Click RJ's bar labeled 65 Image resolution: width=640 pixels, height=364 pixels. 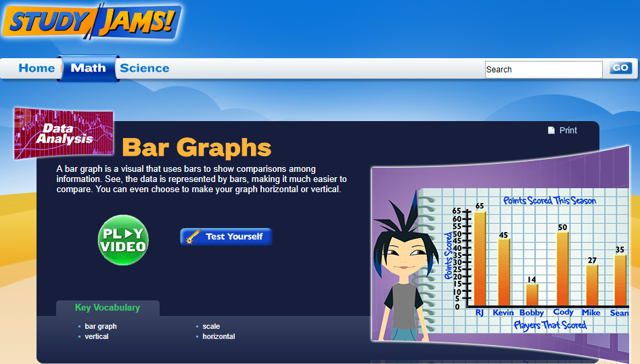480,258
